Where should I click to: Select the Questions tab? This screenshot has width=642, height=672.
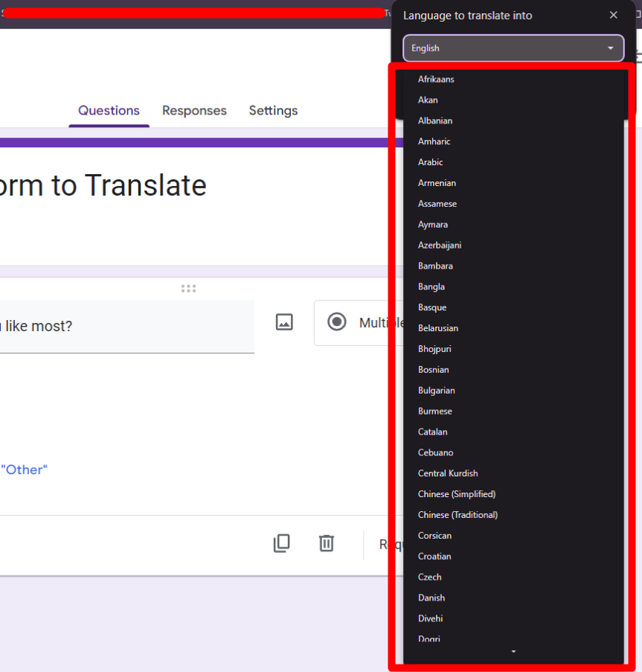point(109,111)
